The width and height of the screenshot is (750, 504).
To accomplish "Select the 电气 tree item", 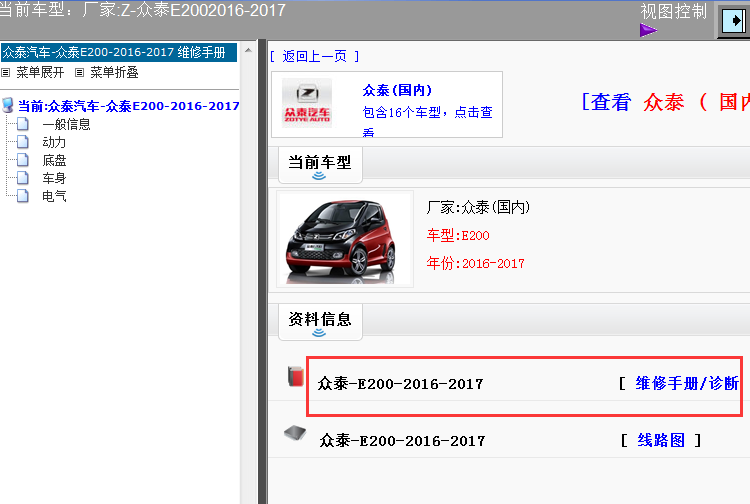I will pyautogui.click(x=54, y=196).
